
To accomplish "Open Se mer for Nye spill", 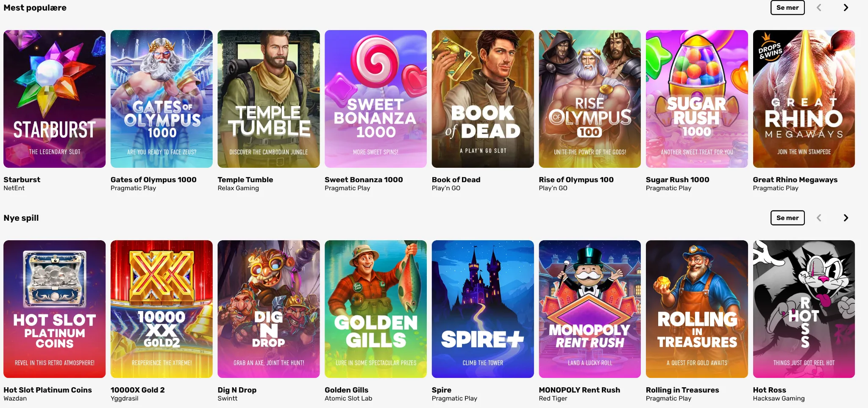I will tap(787, 218).
